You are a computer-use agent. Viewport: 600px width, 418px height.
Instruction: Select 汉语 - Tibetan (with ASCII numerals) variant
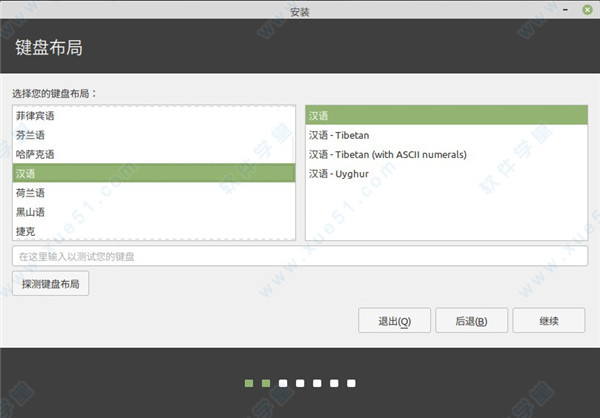pos(388,154)
